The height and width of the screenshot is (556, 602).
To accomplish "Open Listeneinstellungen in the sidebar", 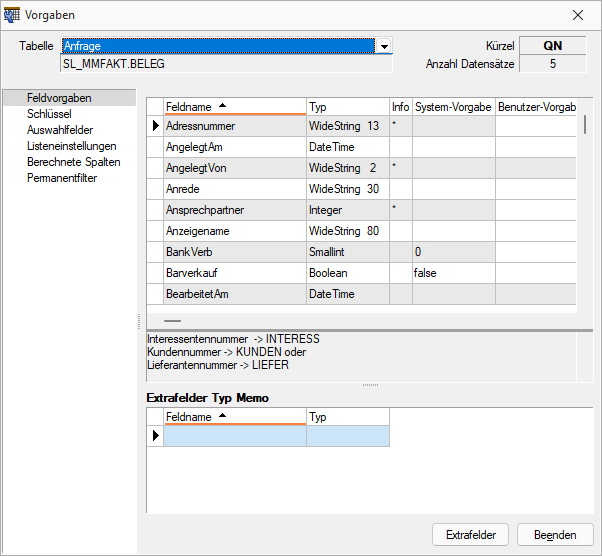I will tap(72, 146).
